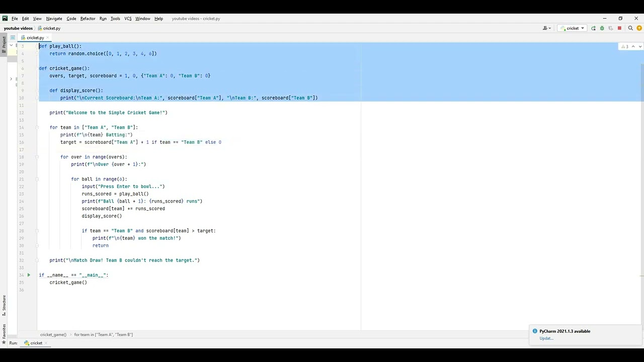The width and height of the screenshot is (644, 362).
Task: Place cursor on 'Match Draw' print statement
Action: tap(124, 260)
